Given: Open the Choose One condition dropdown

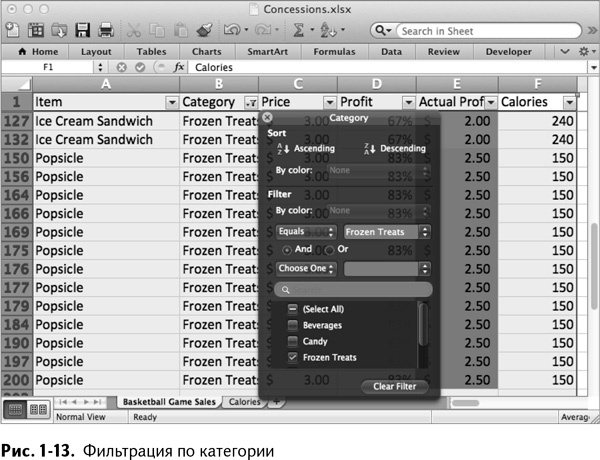Looking at the screenshot, I should (x=305, y=268).
